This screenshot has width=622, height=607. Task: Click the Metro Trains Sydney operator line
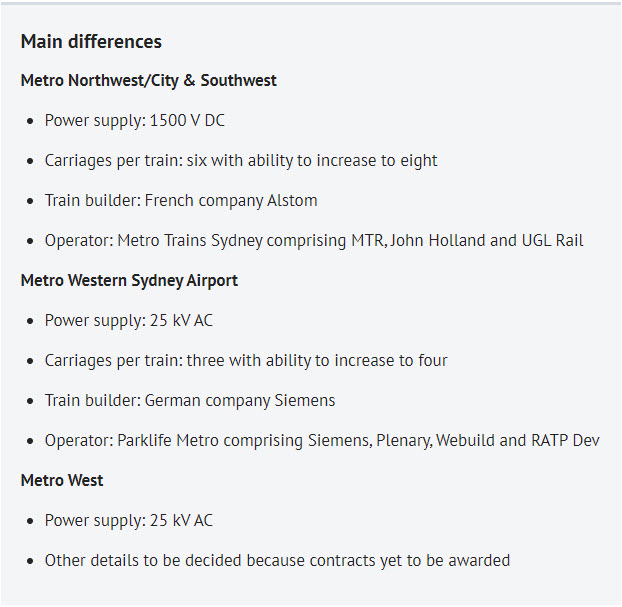[313, 240]
